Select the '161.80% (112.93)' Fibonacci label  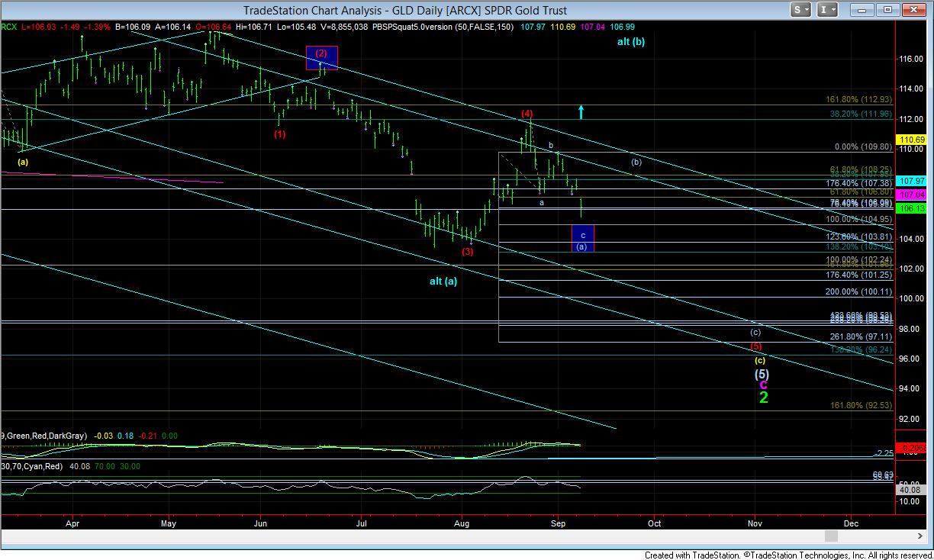tap(858, 99)
